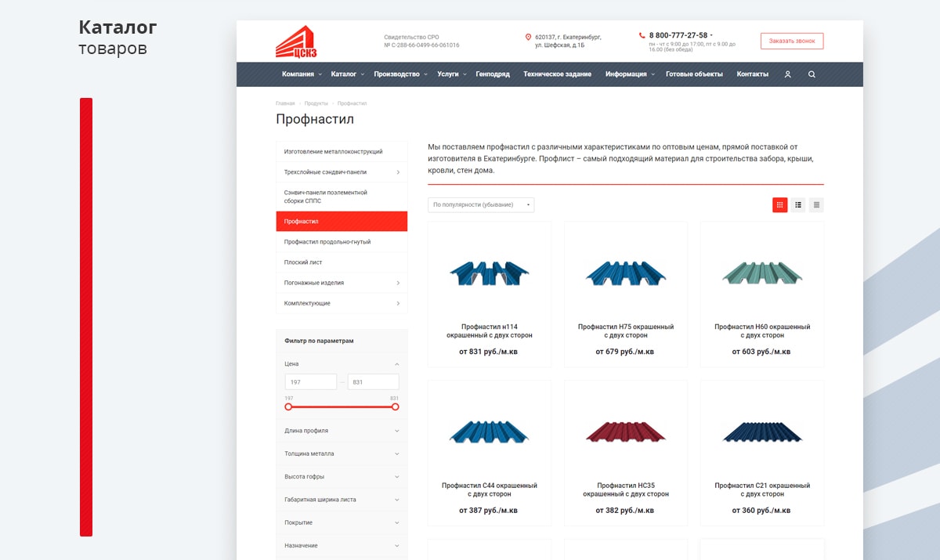Switch to grid view icon

tap(779, 204)
